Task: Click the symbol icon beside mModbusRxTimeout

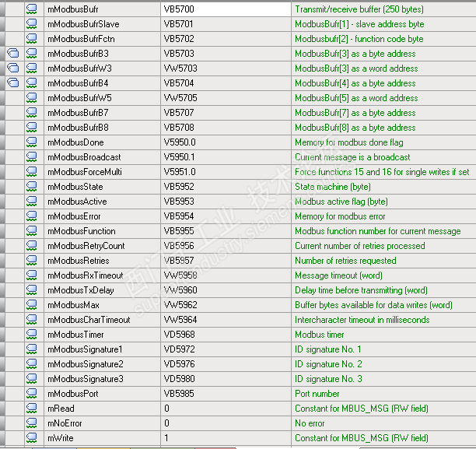Action: coord(32,275)
